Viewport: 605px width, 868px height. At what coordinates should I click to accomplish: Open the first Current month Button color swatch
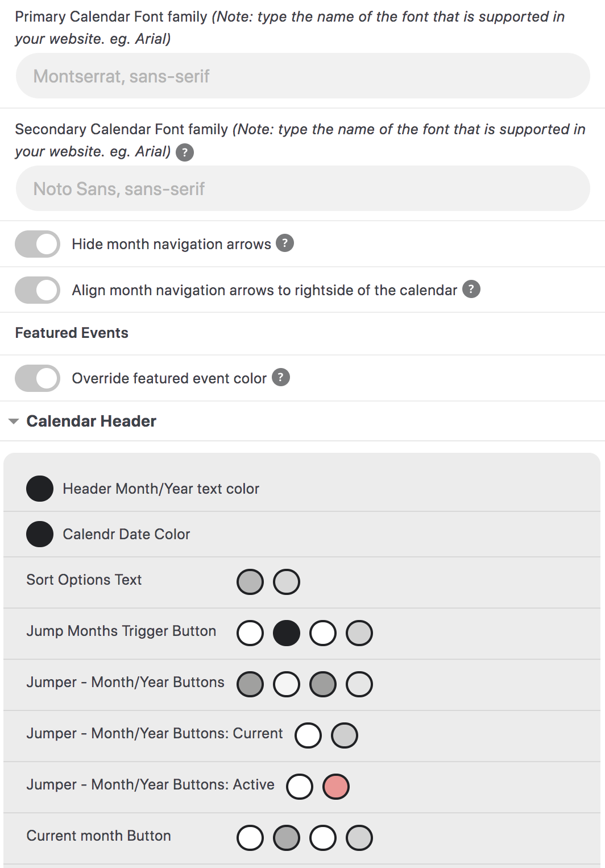[250, 837]
